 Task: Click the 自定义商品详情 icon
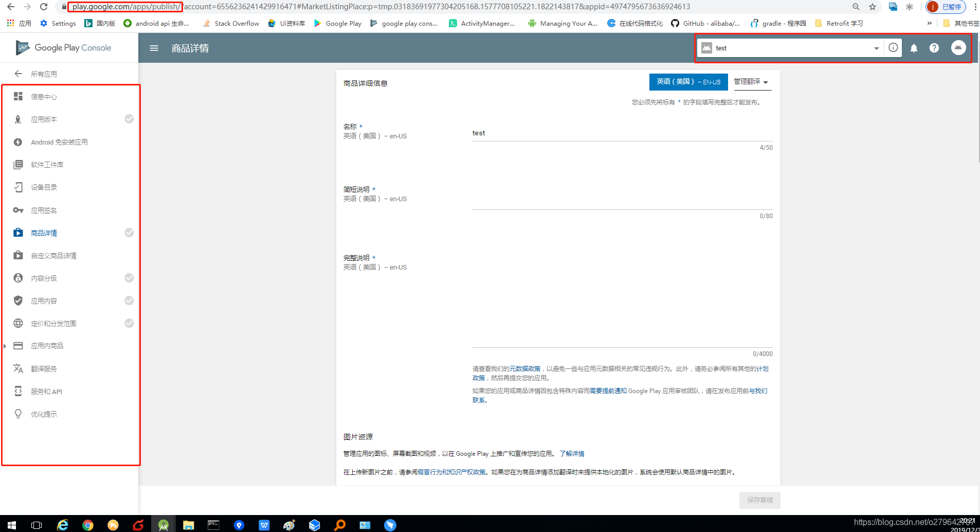(19, 255)
